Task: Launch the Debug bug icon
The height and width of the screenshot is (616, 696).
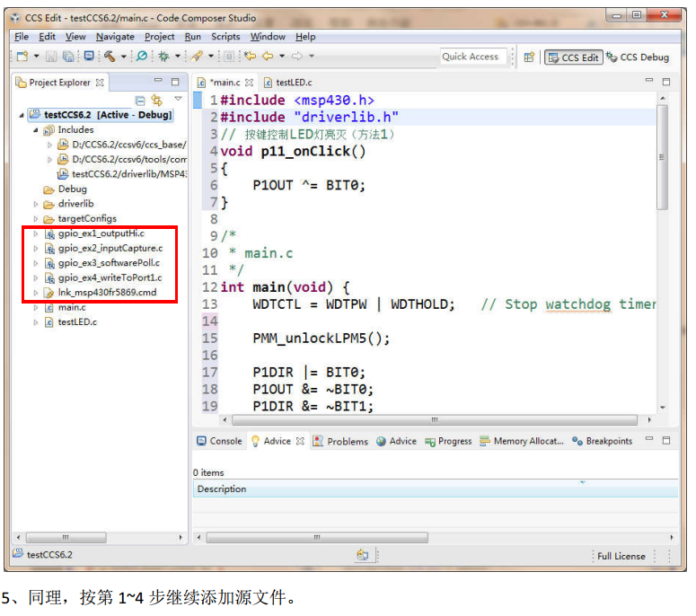Action: click(164, 56)
